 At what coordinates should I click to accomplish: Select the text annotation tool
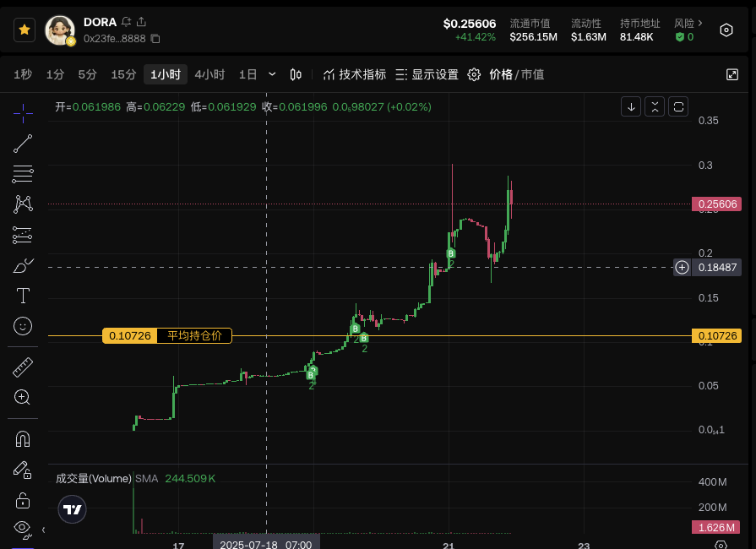(x=23, y=296)
